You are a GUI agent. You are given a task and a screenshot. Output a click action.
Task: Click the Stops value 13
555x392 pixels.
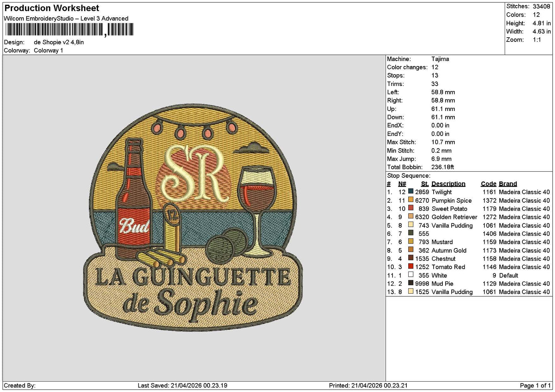435,75
